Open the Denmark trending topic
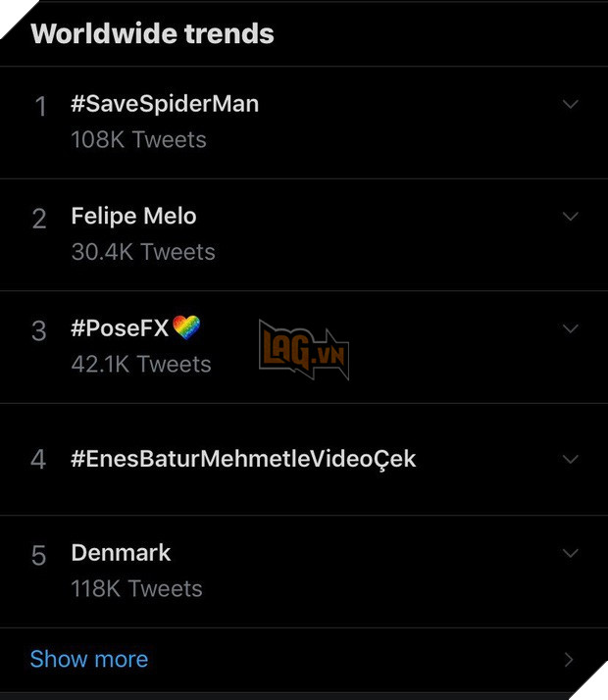Viewport: 608px width, 700px height. click(x=121, y=553)
